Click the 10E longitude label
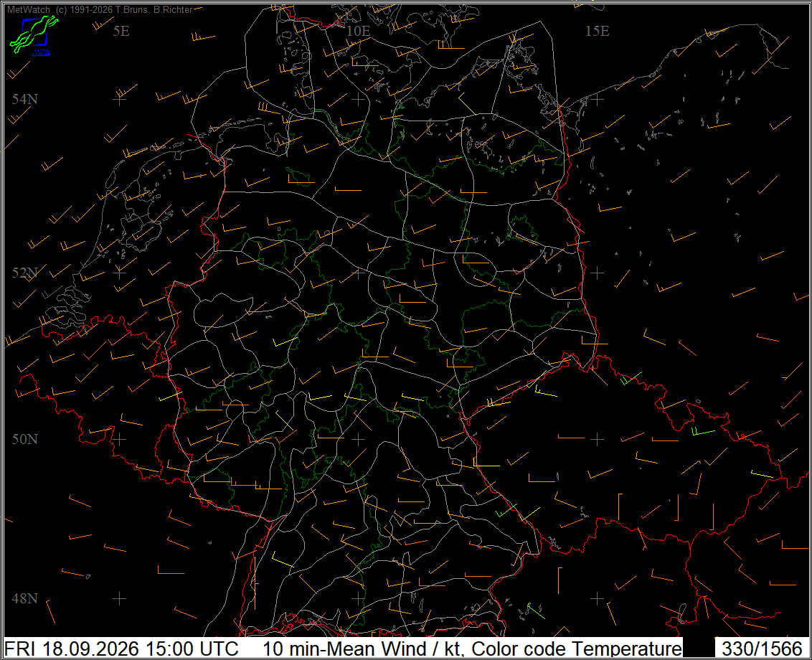 click(359, 31)
